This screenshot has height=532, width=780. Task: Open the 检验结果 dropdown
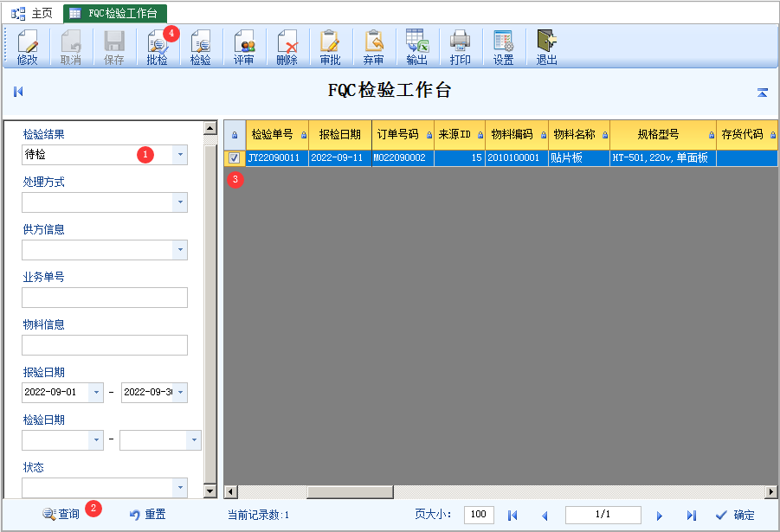(180, 155)
